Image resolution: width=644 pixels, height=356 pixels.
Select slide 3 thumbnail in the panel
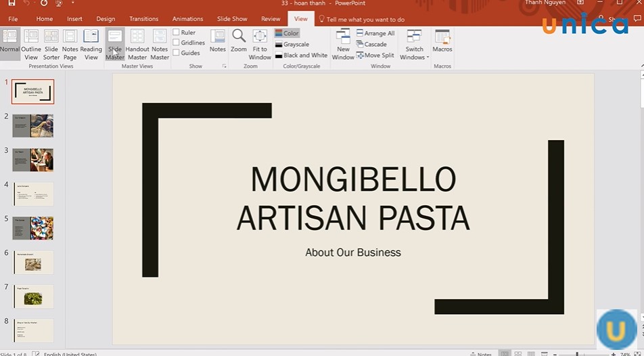[x=33, y=160]
